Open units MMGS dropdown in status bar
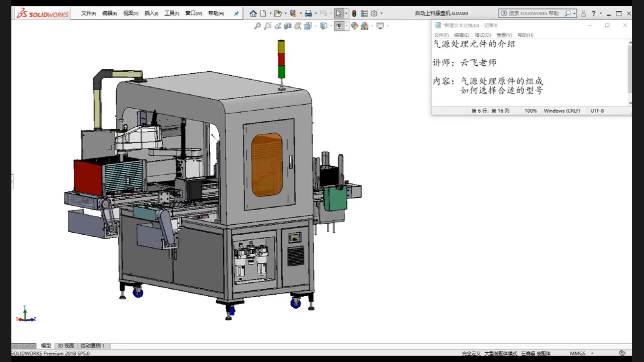The image size is (644, 362). pyautogui.click(x=592, y=353)
